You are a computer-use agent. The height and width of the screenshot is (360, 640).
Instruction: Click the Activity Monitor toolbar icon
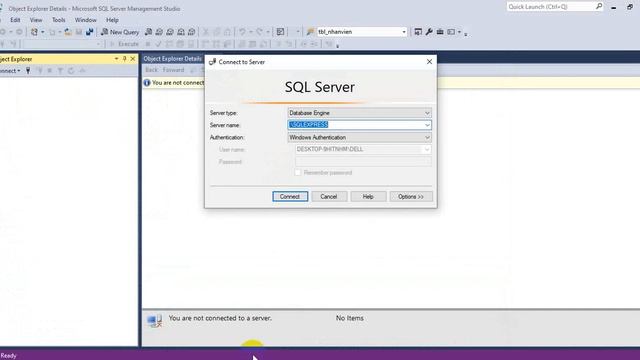click(x=280, y=32)
